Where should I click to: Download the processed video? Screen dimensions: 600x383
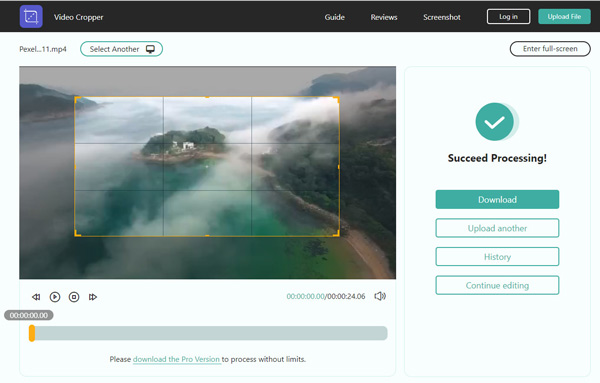pos(497,199)
